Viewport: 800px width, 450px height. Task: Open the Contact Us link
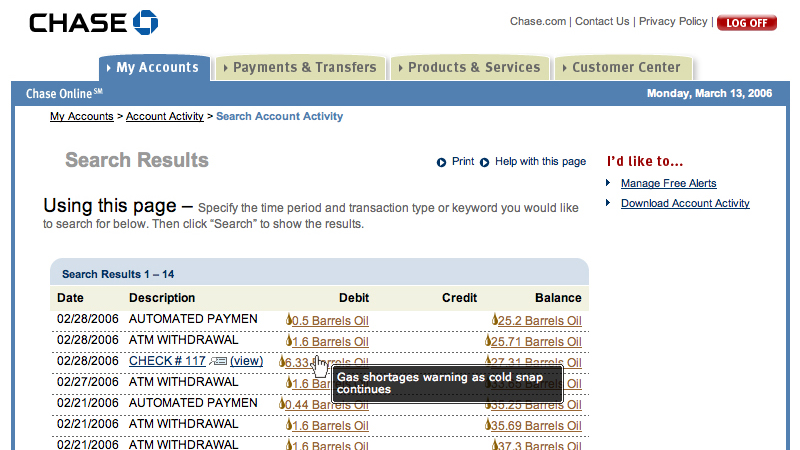(x=602, y=21)
